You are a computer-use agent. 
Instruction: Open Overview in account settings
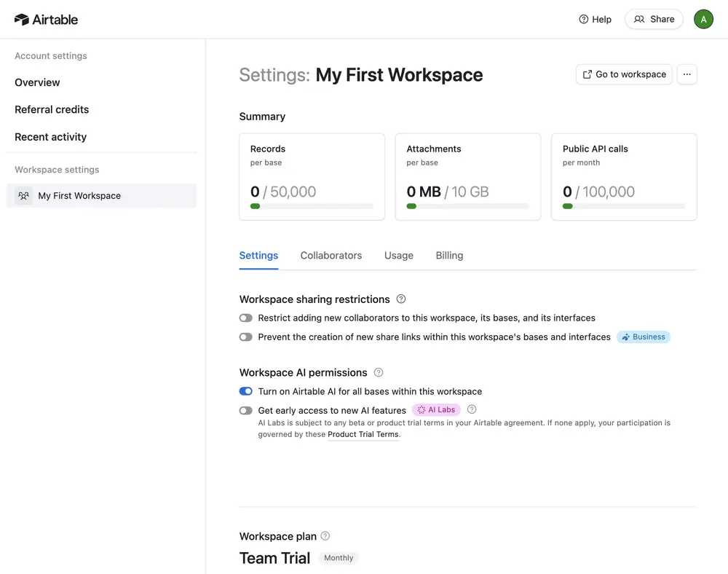click(x=37, y=82)
